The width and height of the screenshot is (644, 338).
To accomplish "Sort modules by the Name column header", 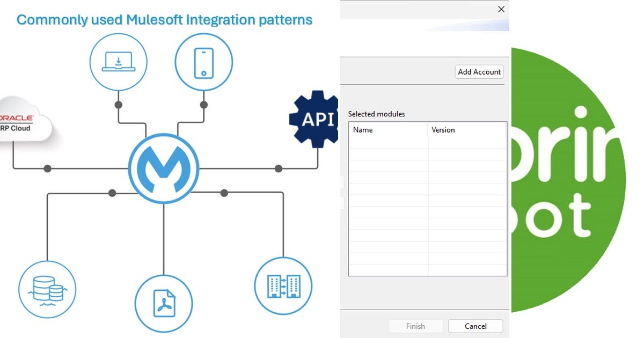I will coord(362,130).
